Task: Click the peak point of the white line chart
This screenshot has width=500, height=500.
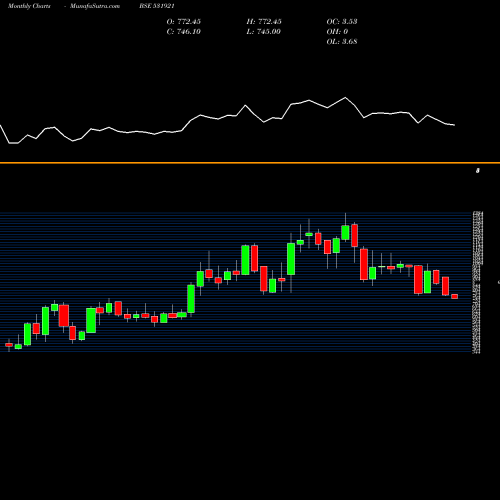Action: pos(345,97)
